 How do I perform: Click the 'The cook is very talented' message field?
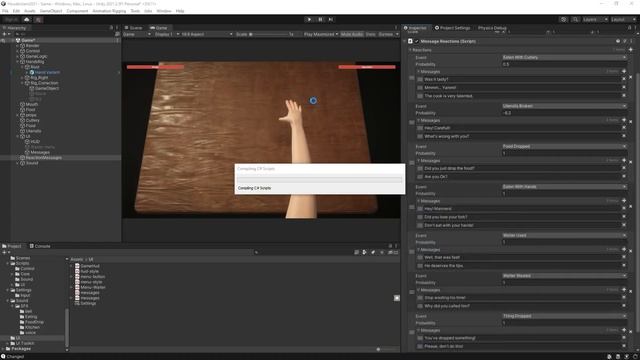[x=521, y=96]
